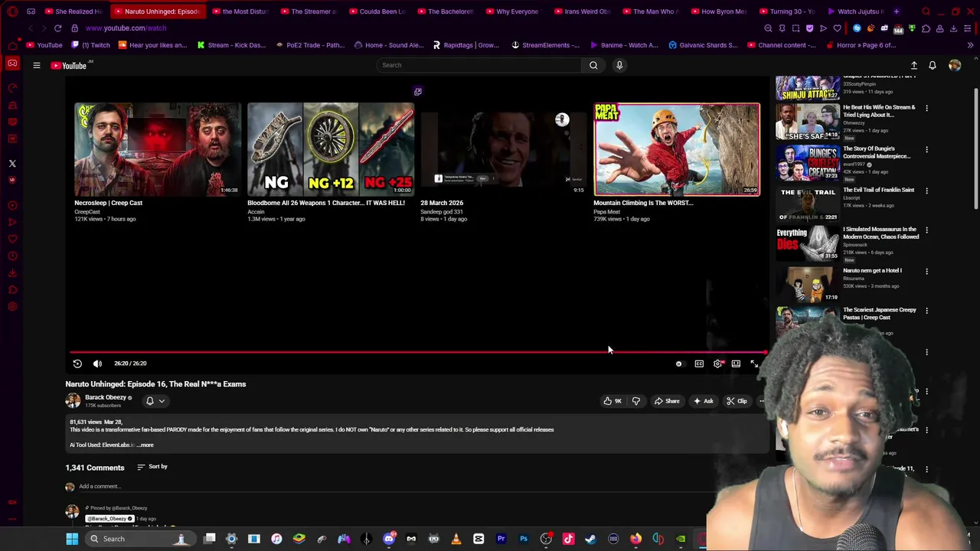This screenshot has width=980, height=551.
Task: Click the Barack Obeezy channel avatar
Action: 73,400
